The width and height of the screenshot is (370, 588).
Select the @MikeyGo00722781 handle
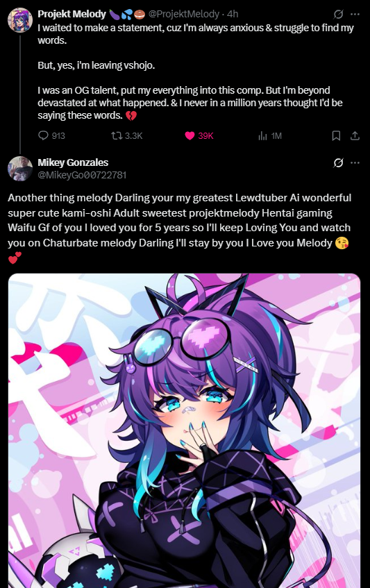(x=82, y=175)
